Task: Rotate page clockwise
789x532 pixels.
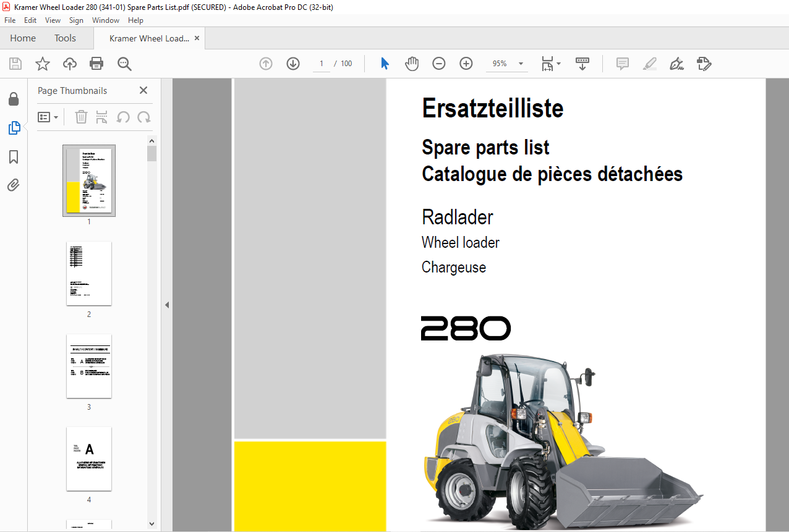Action: 144,117
